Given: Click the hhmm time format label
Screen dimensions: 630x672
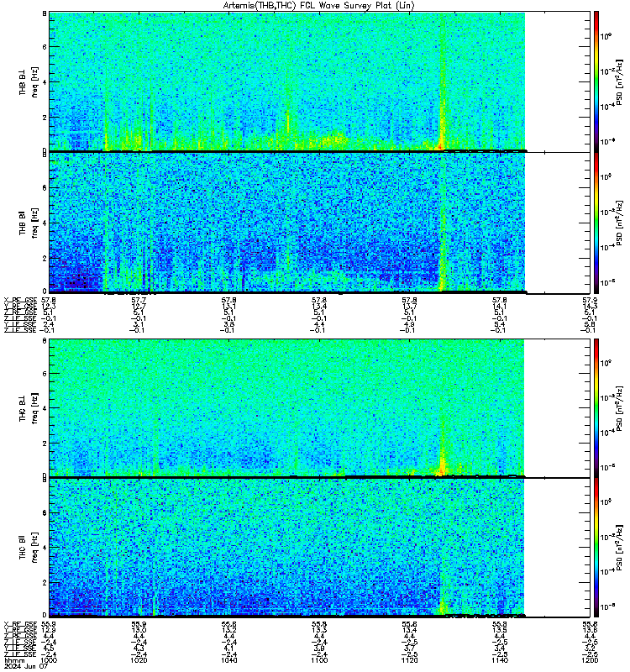Looking at the screenshot, I should pyautogui.click(x=14, y=660).
